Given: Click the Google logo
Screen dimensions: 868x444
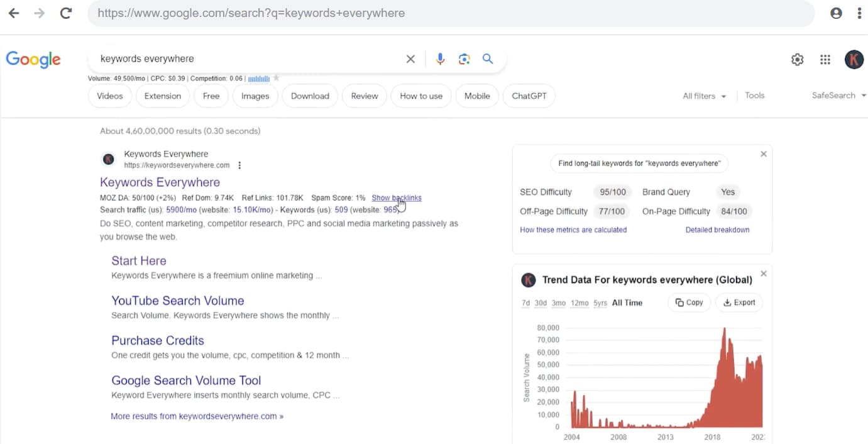Looking at the screenshot, I should click(x=33, y=59).
